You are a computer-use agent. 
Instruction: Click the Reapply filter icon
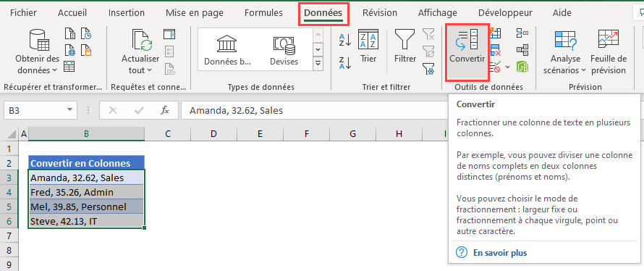pos(428,51)
